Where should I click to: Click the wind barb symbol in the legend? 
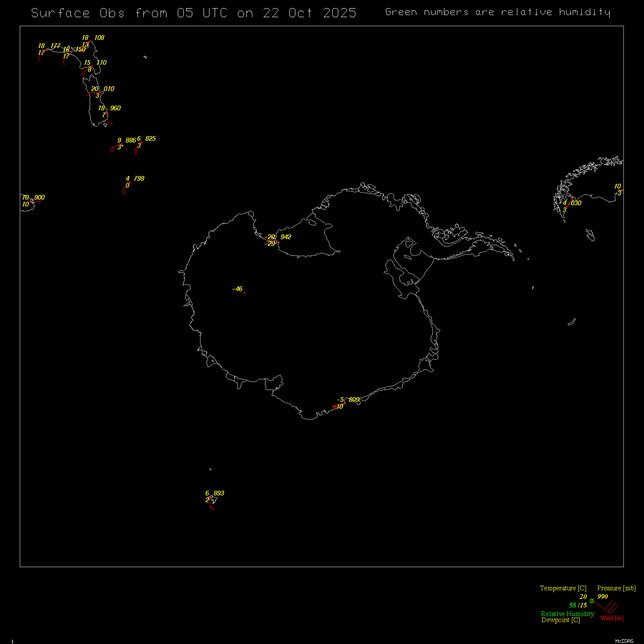(609, 608)
